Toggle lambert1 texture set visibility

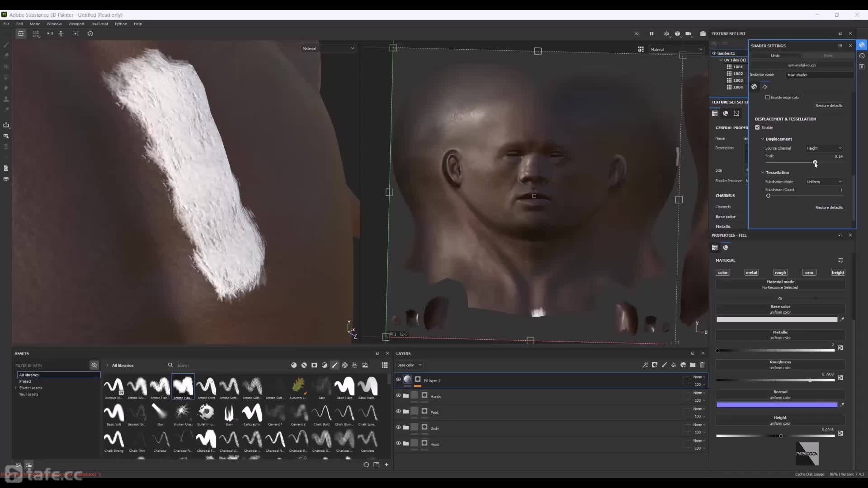[714, 53]
